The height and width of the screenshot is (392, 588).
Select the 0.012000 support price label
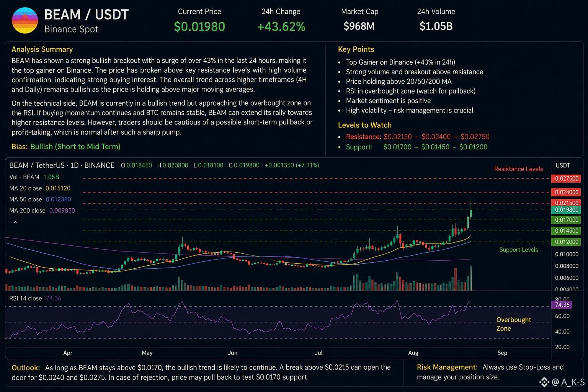coord(565,242)
